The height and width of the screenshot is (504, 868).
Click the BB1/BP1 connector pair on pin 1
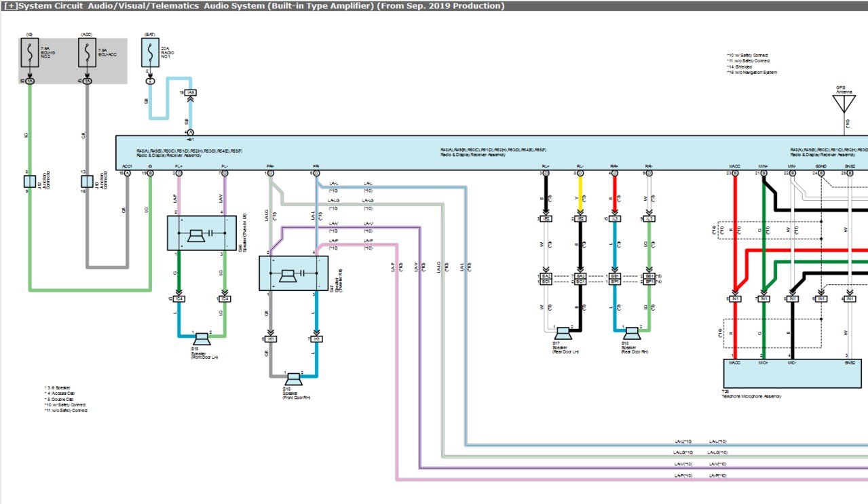point(616,279)
